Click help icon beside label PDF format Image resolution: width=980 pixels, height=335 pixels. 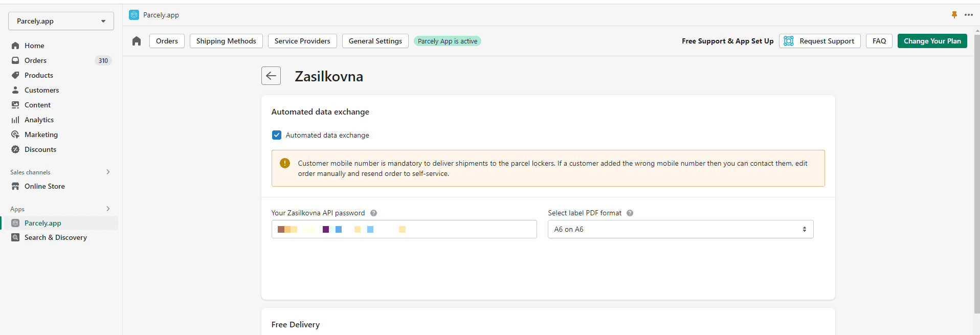click(x=630, y=213)
